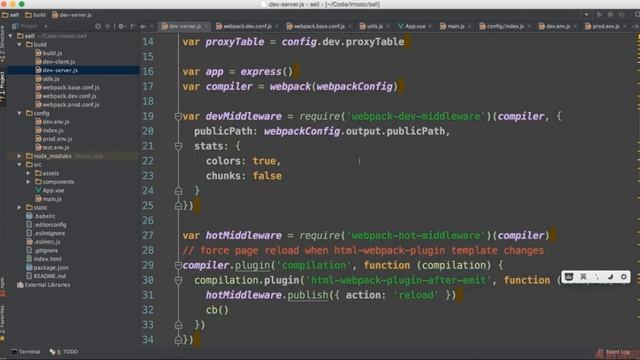Close the dev-server.js editor tab
The image size is (640, 360).
pyautogui.click(x=206, y=27)
